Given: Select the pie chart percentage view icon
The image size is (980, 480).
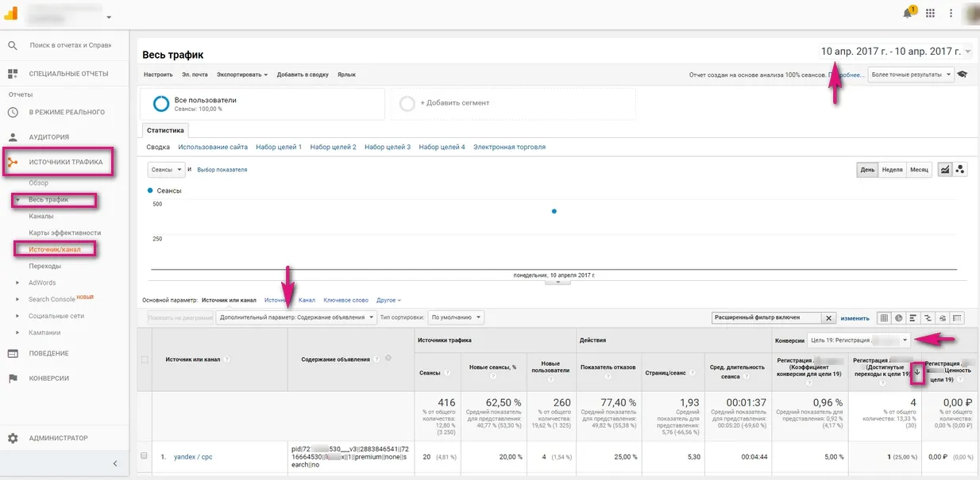Looking at the screenshot, I should (x=899, y=318).
